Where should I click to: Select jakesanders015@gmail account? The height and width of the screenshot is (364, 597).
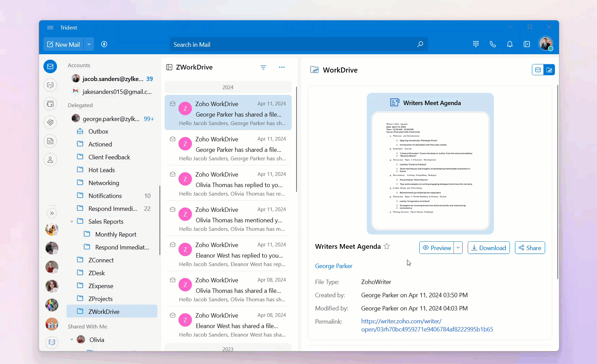click(x=112, y=92)
